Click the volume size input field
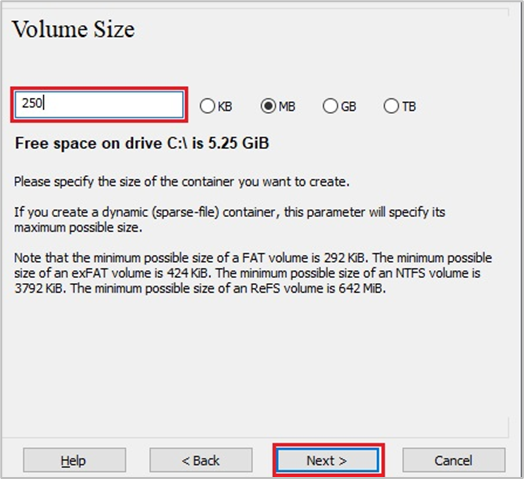Screen dimensions: 524x479 99,105
